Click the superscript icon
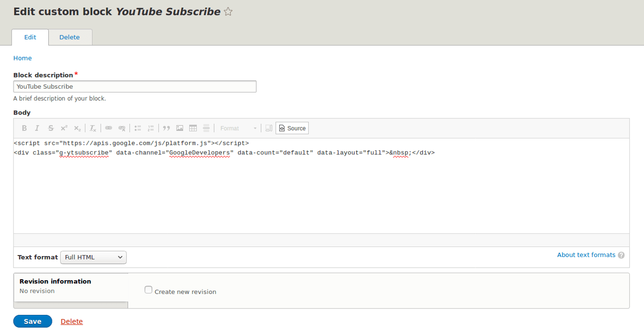 coord(64,128)
